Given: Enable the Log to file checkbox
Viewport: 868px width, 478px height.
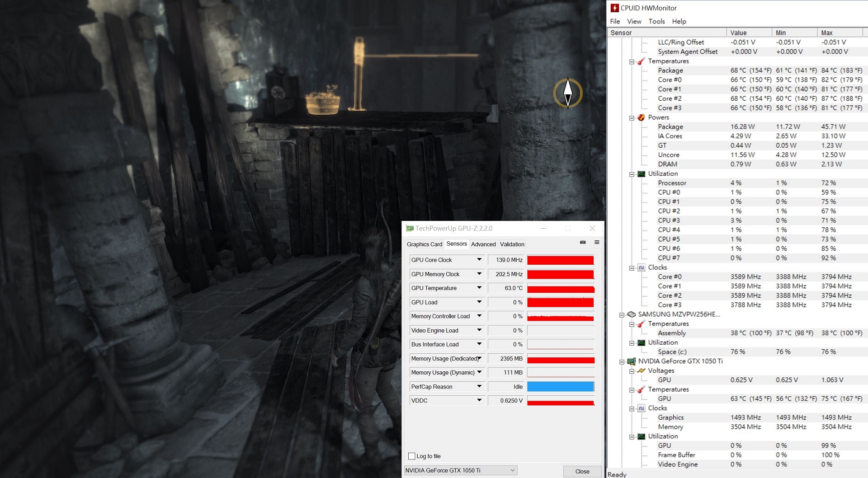Looking at the screenshot, I should click(x=411, y=456).
